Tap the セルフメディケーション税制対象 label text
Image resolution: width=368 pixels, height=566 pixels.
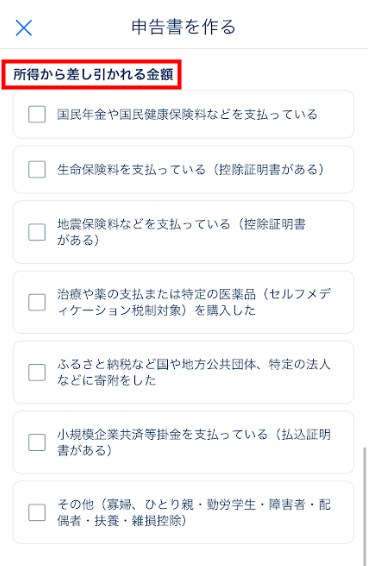pos(194,302)
